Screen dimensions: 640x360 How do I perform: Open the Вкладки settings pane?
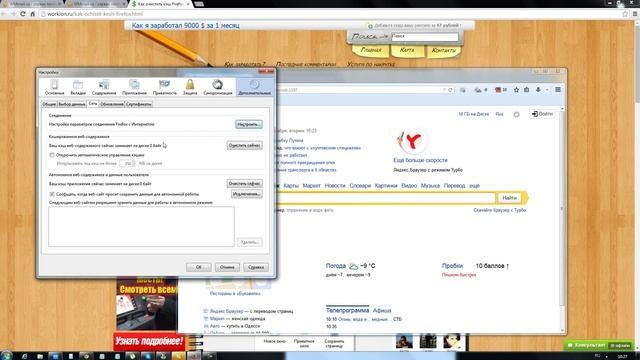click(x=78, y=87)
